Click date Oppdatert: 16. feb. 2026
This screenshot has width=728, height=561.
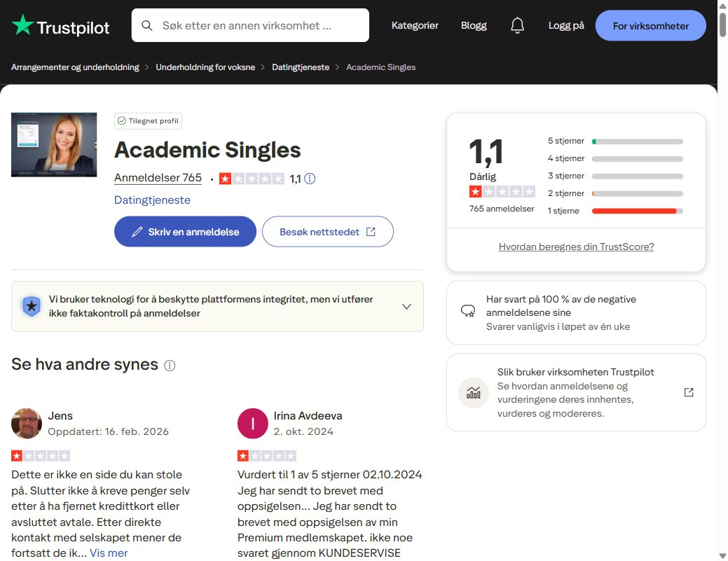(x=108, y=431)
